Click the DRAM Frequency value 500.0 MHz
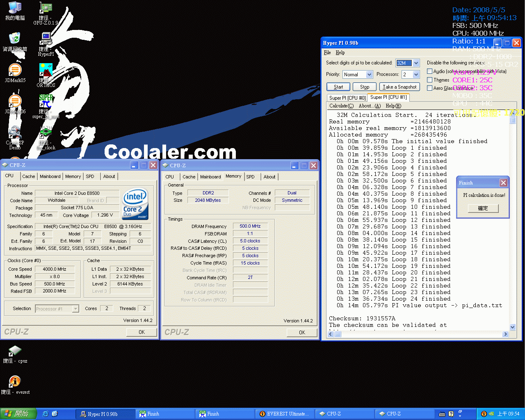This screenshot has width=525, height=420. 250,226
